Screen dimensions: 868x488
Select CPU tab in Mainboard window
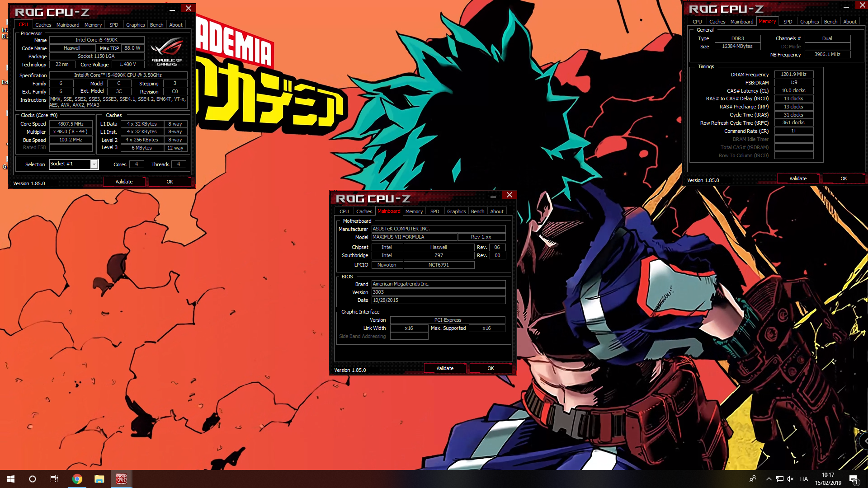coord(344,211)
